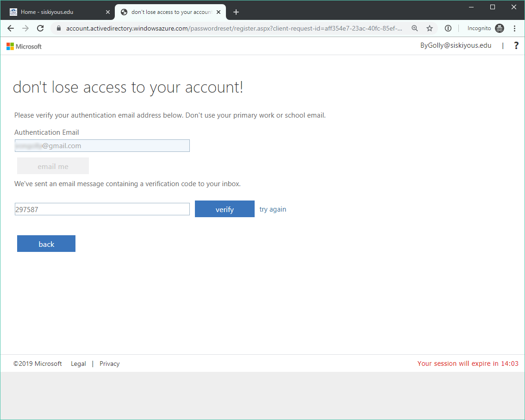Click the back button

click(46, 244)
